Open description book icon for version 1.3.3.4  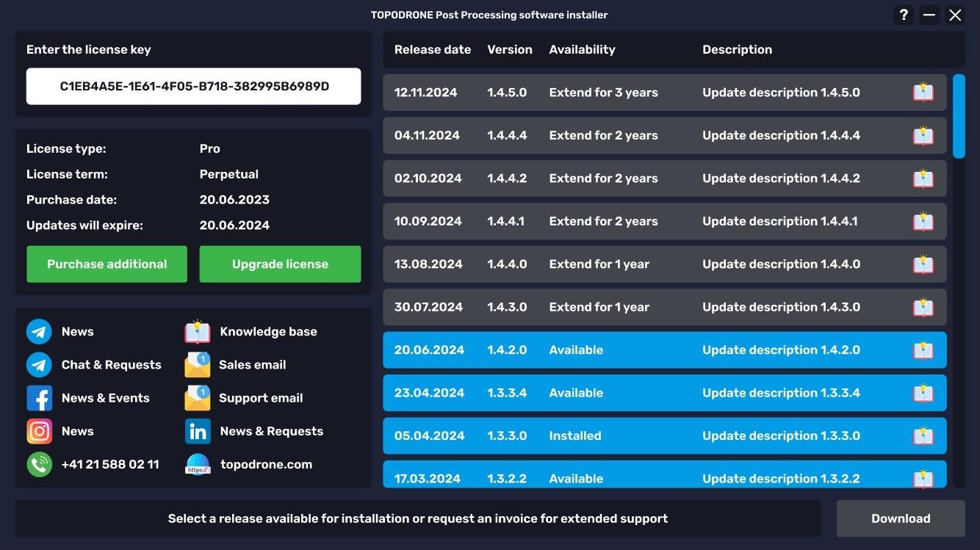tap(923, 393)
